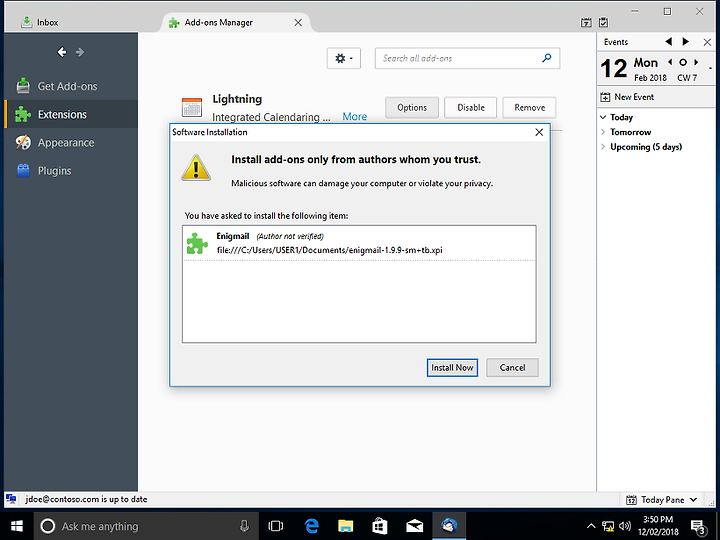The width and height of the screenshot is (720, 540).
Task: Click the search magnifier icon
Action: point(547,58)
